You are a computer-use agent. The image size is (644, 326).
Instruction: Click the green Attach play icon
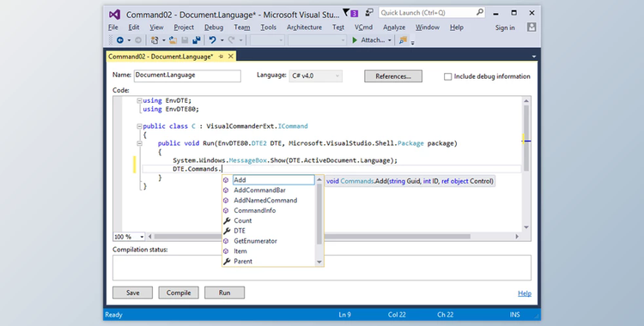(x=355, y=40)
